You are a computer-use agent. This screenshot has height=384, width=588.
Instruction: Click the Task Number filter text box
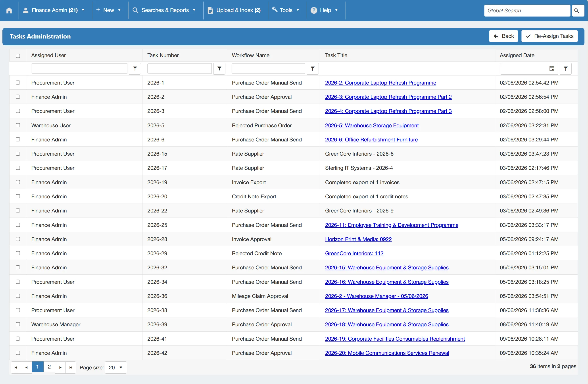(179, 68)
